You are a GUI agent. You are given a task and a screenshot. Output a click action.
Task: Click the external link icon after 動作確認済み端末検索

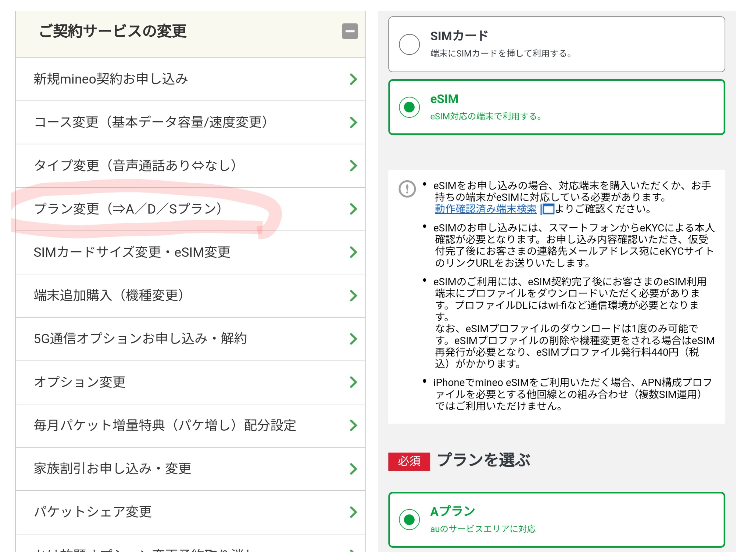pos(547,209)
